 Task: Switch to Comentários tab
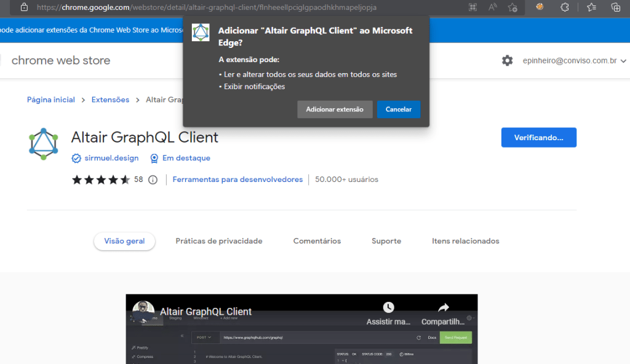(x=317, y=241)
